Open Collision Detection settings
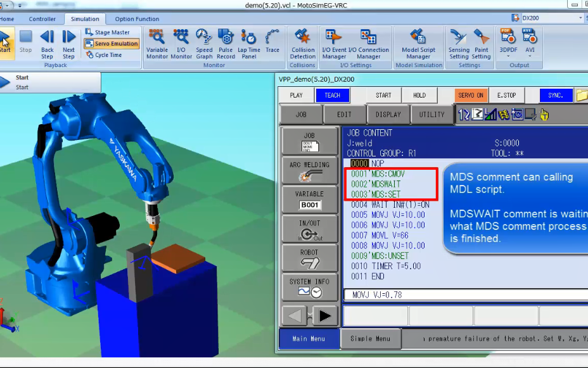The width and height of the screenshot is (588, 368). (x=303, y=44)
